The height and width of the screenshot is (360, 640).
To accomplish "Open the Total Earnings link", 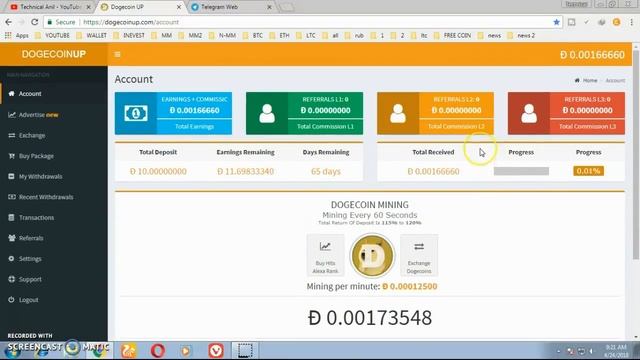I will (194, 127).
